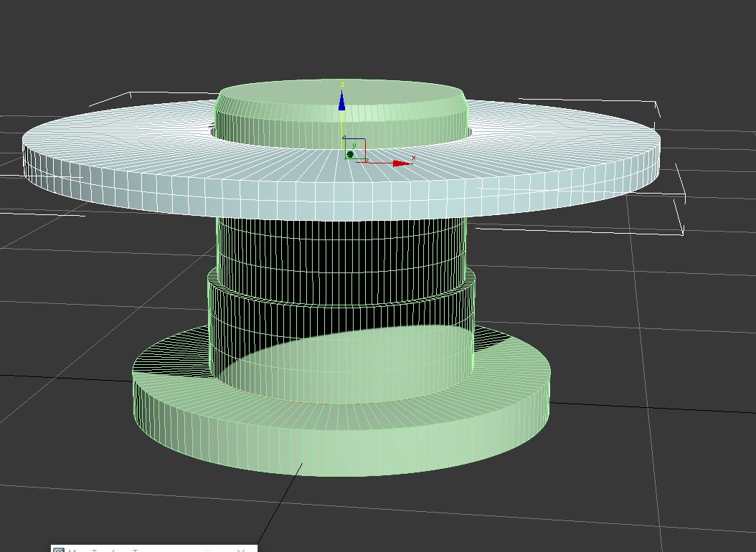Click the app icon on the bottom dialog title bar
Screen dimensions: 756x552
coord(58,550)
